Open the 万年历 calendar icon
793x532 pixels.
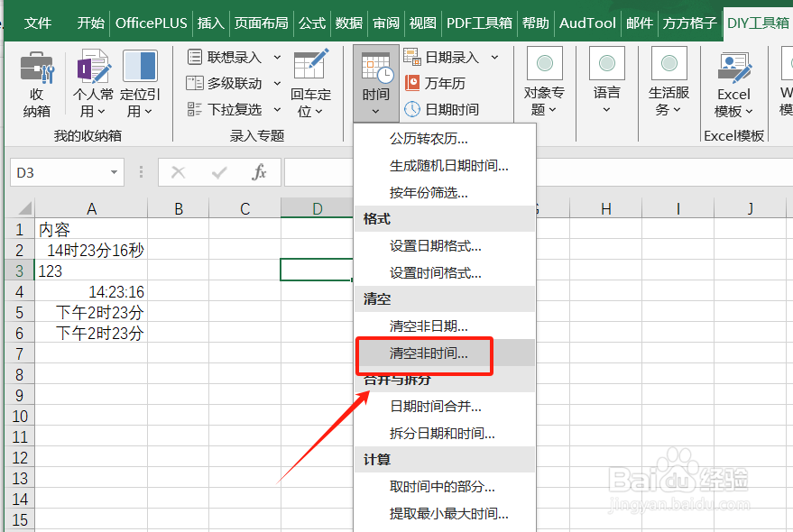tap(412, 82)
